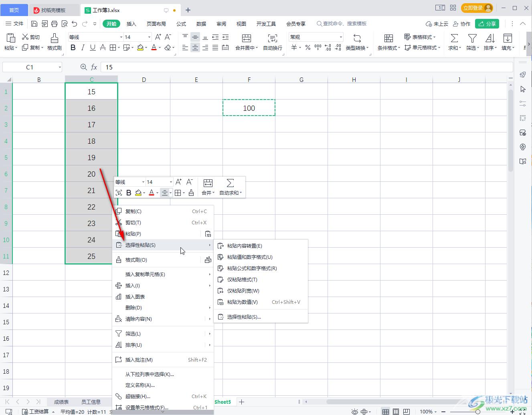Screen dimensions: 532x415
Task: Open the 表格样式 dropdown in ribbon
Action: [420, 37]
